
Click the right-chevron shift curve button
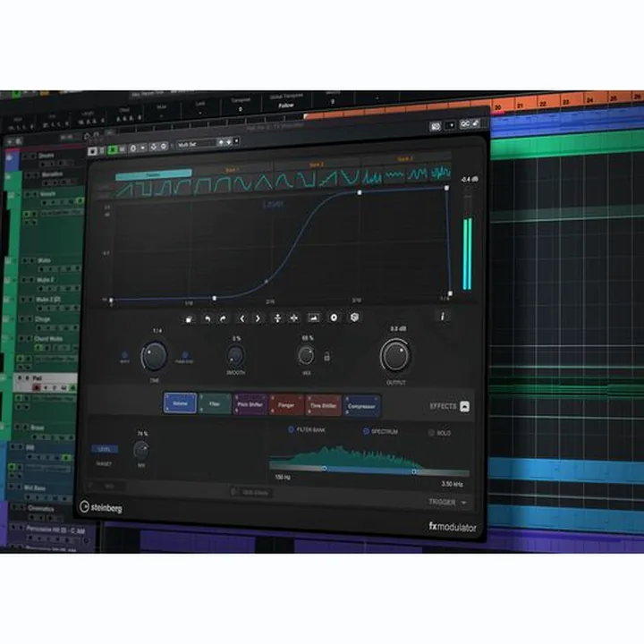tap(258, 318)
